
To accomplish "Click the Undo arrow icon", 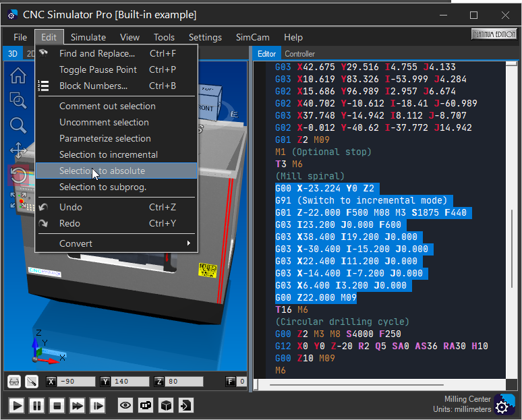I will [43, 208].
